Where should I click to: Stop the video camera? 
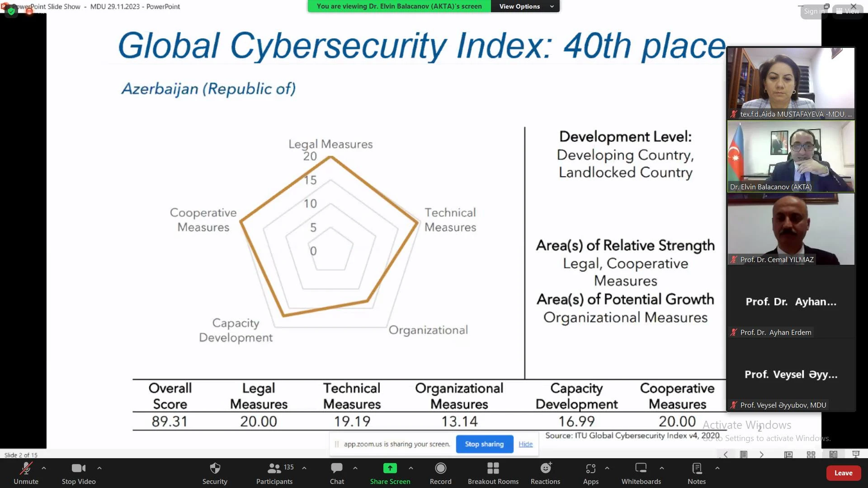[x=79, y=473]
